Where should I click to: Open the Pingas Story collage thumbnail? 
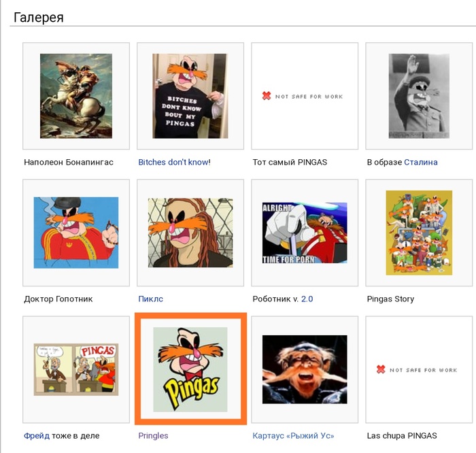pyautogui.click(x=418, y=233)
